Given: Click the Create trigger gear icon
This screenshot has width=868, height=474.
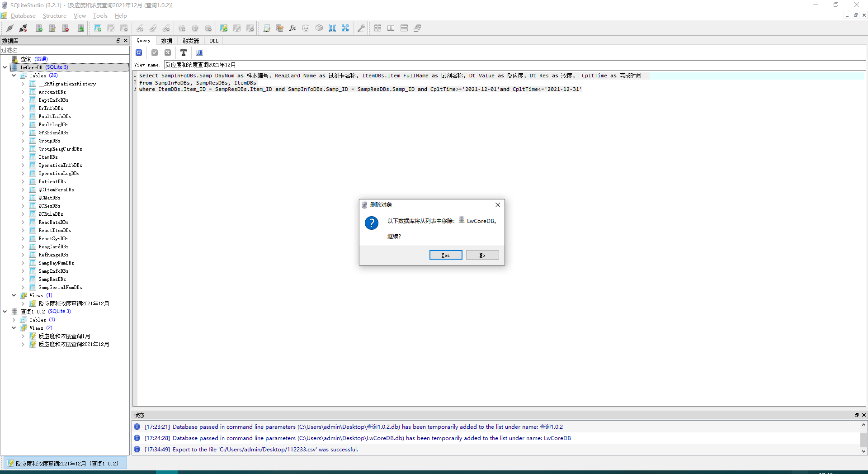Looking at the screenshot, I should [x=182, y=28].
